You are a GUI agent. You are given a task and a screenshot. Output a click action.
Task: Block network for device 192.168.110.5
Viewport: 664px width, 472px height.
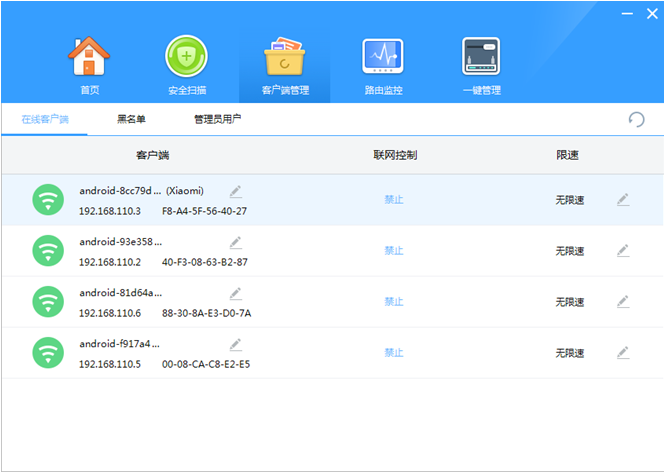point(394,353)
